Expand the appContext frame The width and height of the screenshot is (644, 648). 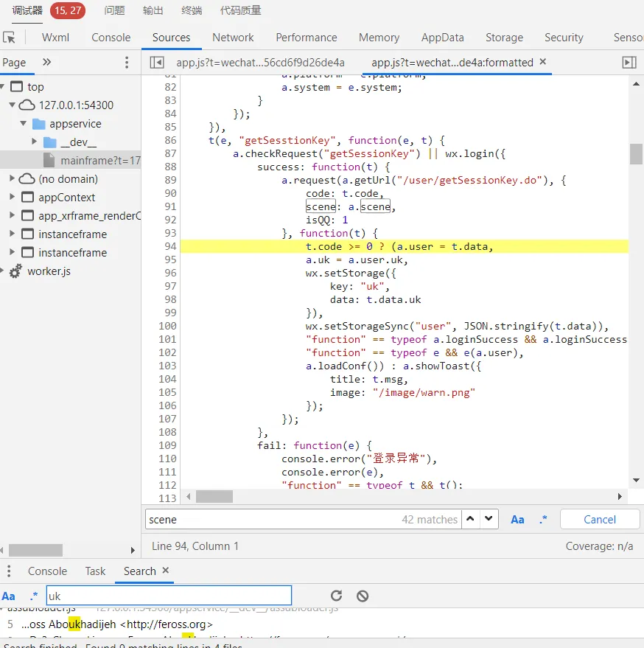pyautogui.click(x=12, y=197)
